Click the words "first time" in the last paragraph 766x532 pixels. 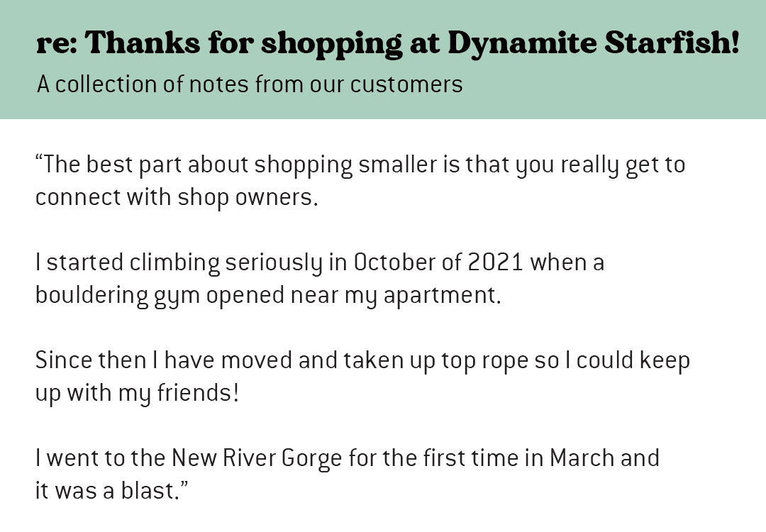tap(472, 458)
